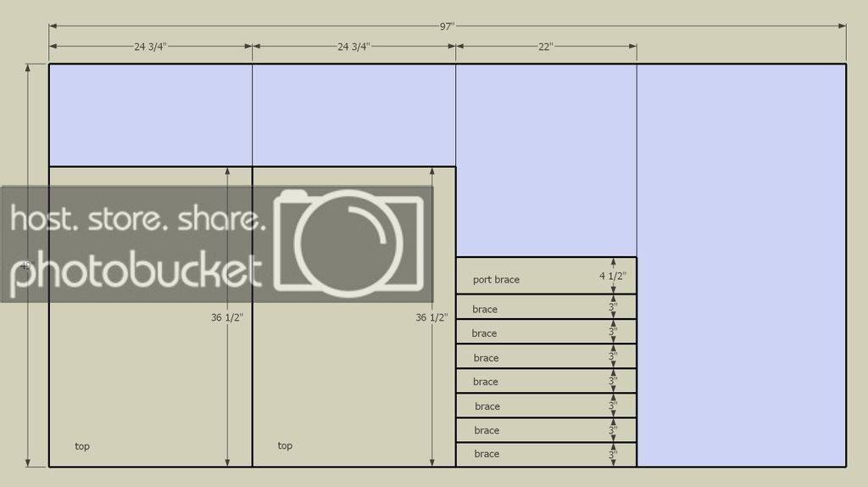868x487 pixels.
Task: Click the 36 1/2" dimension in the leftmost panel
Action: click(x=227, y=317)
